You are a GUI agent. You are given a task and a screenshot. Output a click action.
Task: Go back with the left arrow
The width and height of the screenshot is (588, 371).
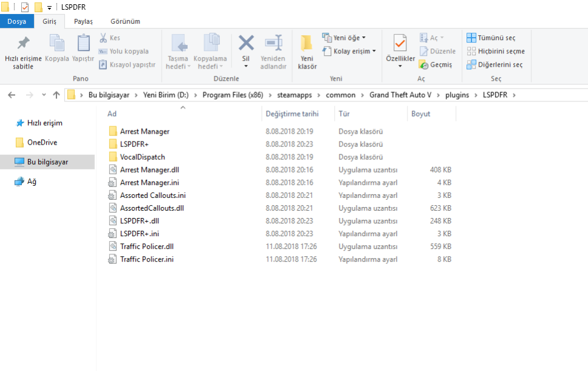pyautogui.click(x=12, y=95)
